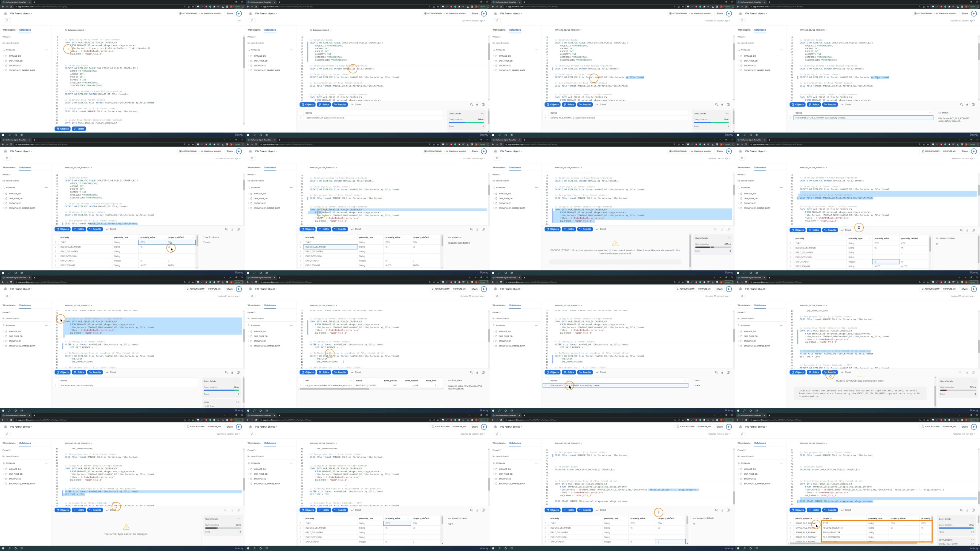Click home icon in the 'File format type cannot be changed' worksheet
980x551 pixels.
coord(5,427)
